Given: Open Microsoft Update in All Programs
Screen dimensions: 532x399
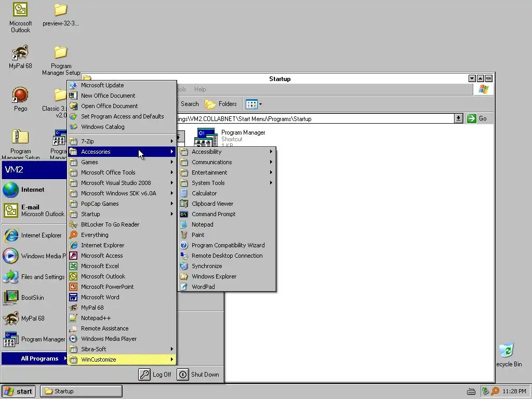Looking at the screenshot, I should click(x=122, y=85).
